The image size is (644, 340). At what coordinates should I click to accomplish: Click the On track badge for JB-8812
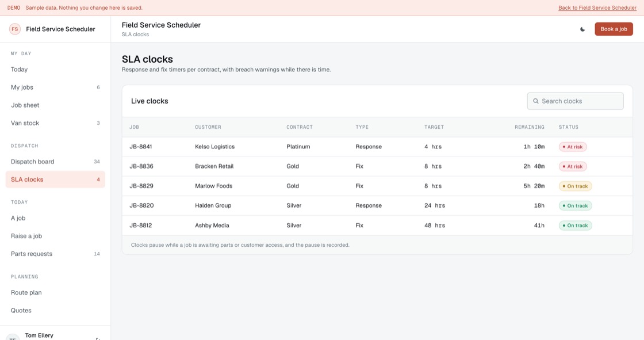(575, 226)
